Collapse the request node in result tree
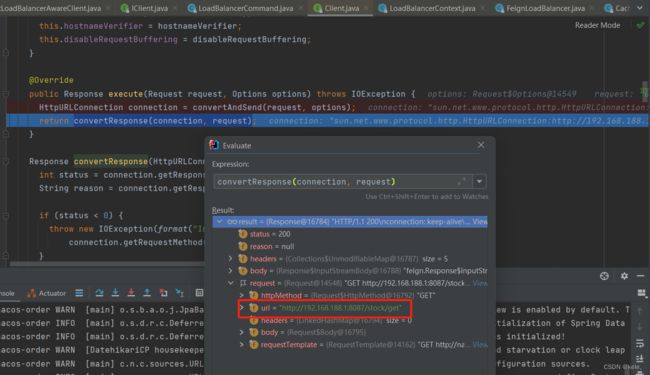650x375 pixels. pyautogui.click(x=230, y=283)
